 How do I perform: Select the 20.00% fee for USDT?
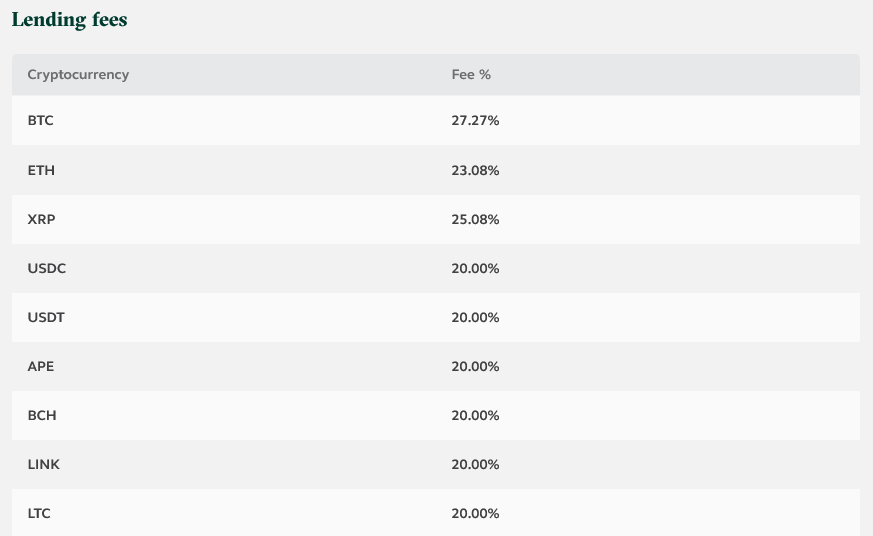click(x=475, y=317)
